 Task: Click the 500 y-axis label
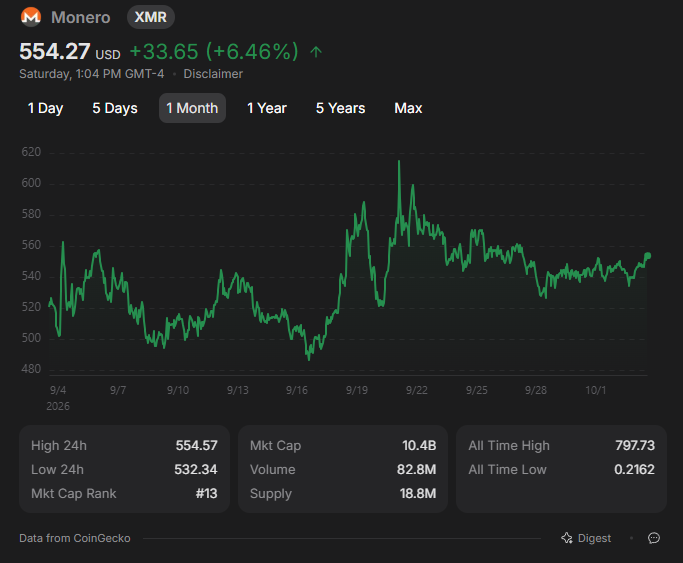click(x=31, y=338)
